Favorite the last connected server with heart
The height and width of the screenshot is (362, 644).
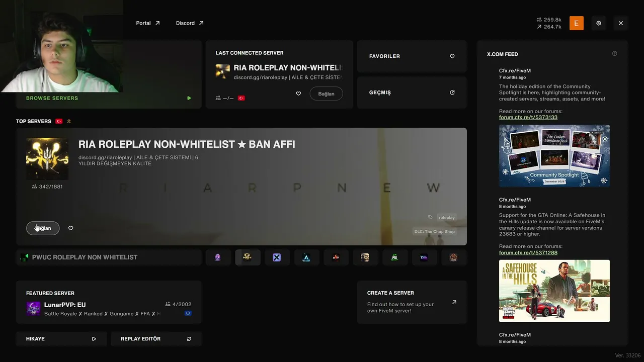(x=298, y=94)
